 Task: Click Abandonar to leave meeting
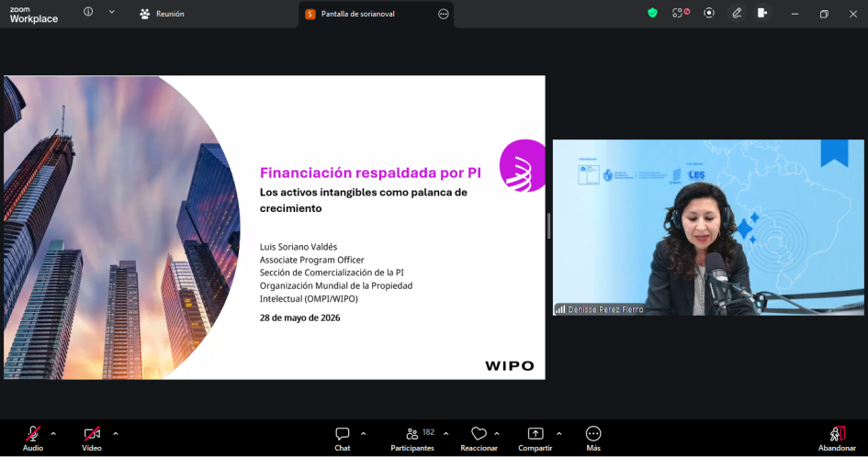click(837, 440)
